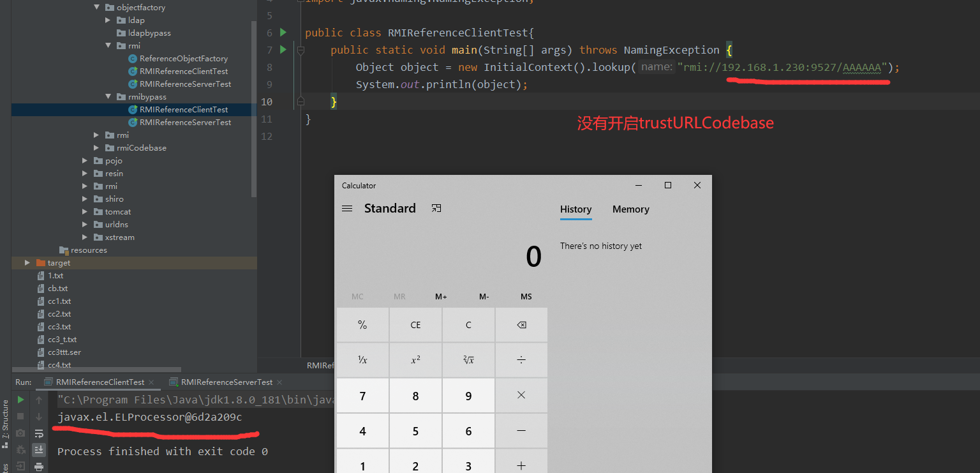980x473 pixels.
Task: Click the square root button
Action: click(468, 360)
